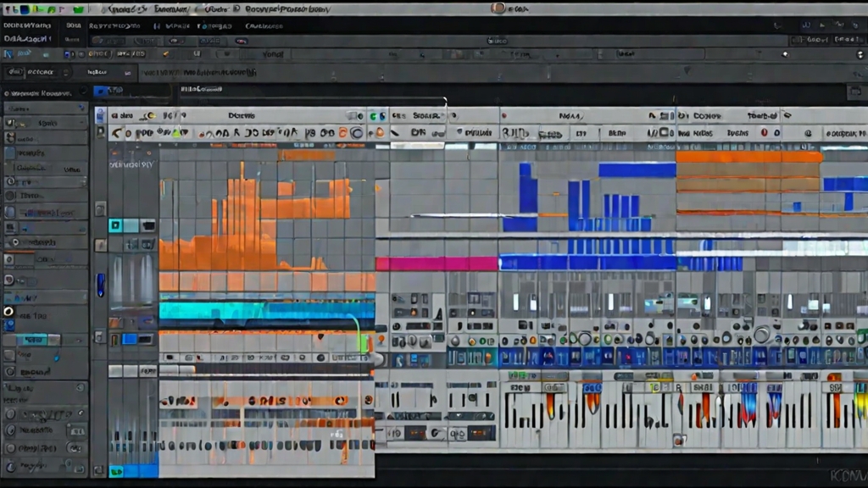Select the orange pencil icon in the dark toolbar
Viewport: 868px width, 488px height.
[x=166, y=53]
